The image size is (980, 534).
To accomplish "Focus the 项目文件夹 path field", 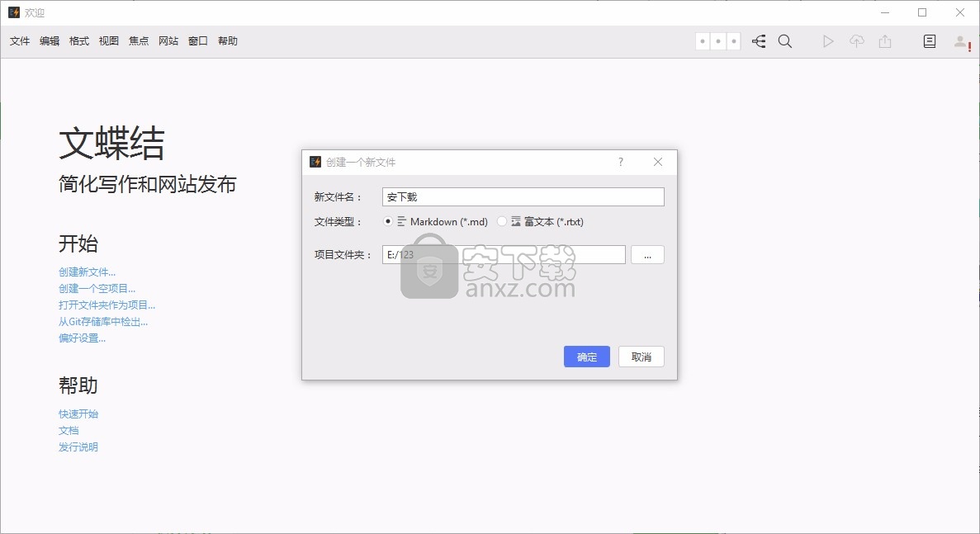I will click(x=504, y=255).
